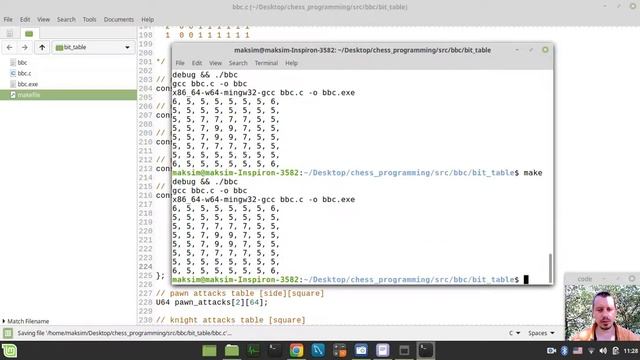Screen dimensions: 640x360
Task: Click the terminal command prompt cursor
Action: pos(526,280)
